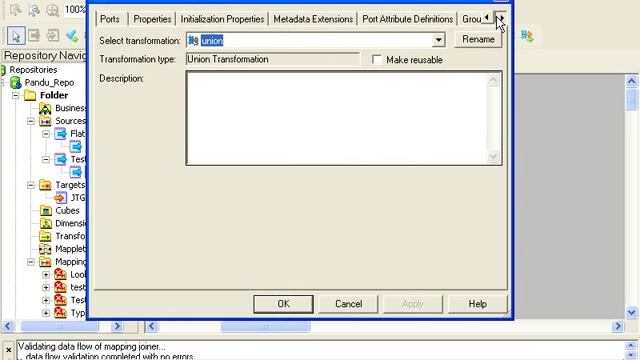Click the greyed Apply button
This screenshot has height=360, width=640.
[x=413, y=304]
